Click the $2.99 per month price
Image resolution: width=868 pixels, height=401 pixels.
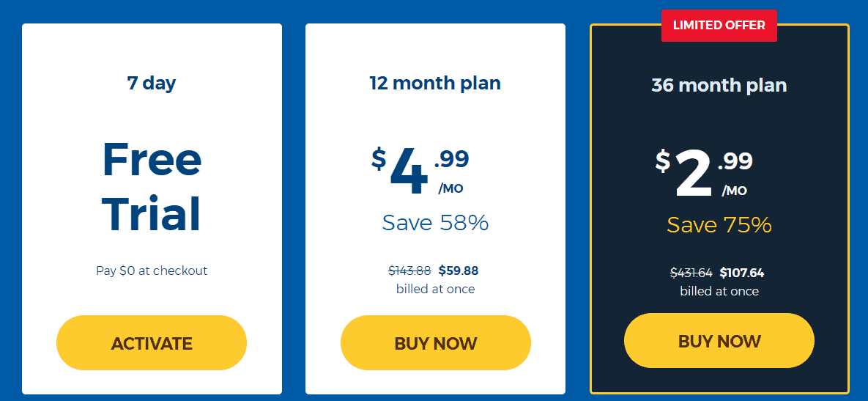(x=704, y=174)
